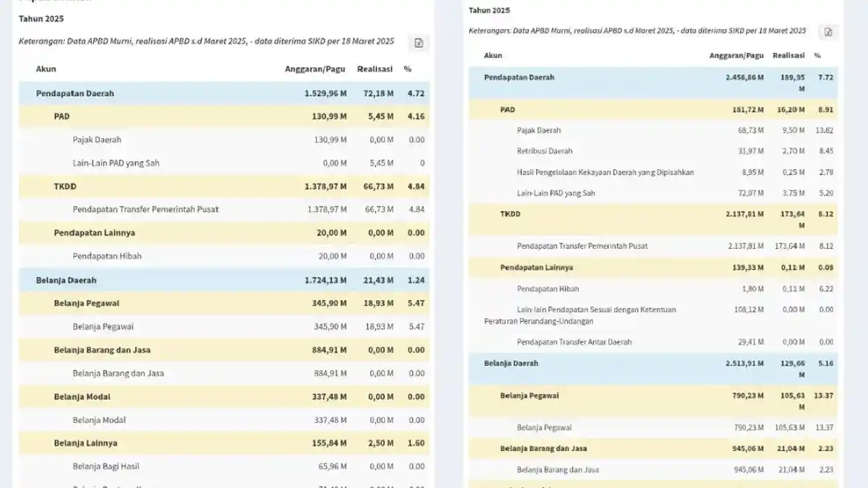Click the 'Realisasi' header in the left table
Viewport: 868px width, 488px height.
click(x=375, y=69)
